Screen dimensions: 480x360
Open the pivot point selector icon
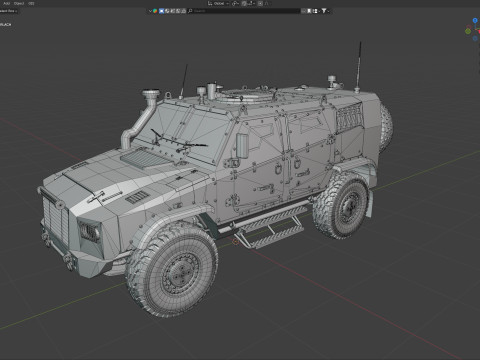(x=235, y=3)
